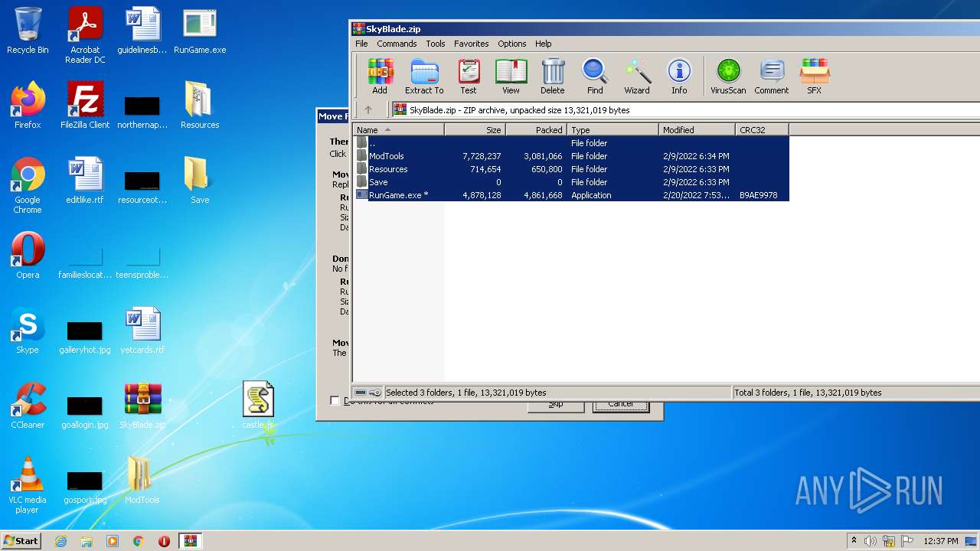Viewport: 980px width, 551px height.
Task: Open the Start menu
Action: (21, 540)
